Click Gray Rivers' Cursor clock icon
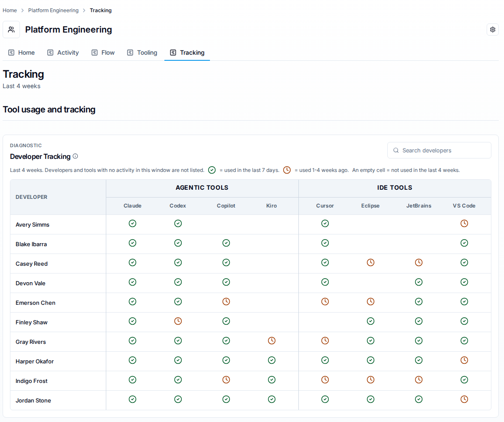Screen dimensions: 504x422 [x=325, y=341]
